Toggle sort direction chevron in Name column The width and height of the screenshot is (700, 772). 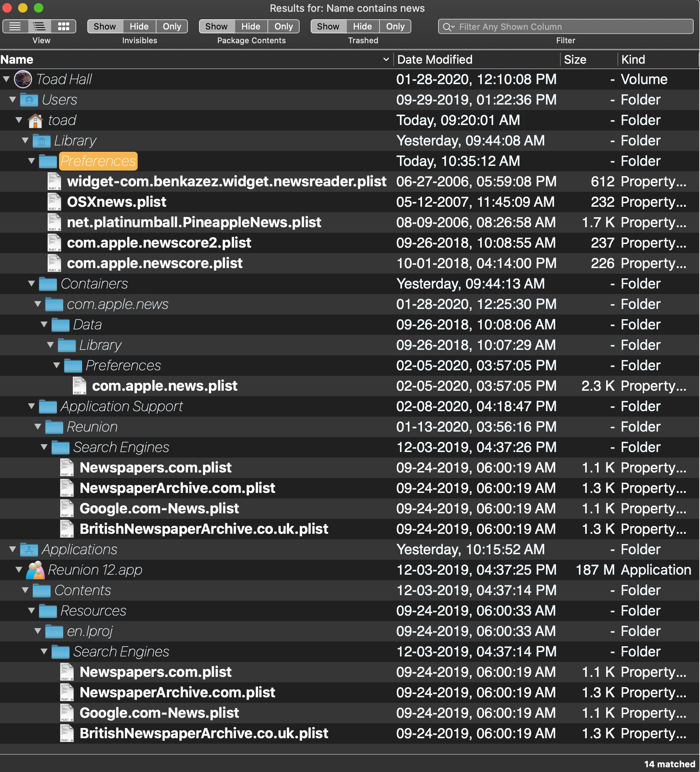[386, 59]
